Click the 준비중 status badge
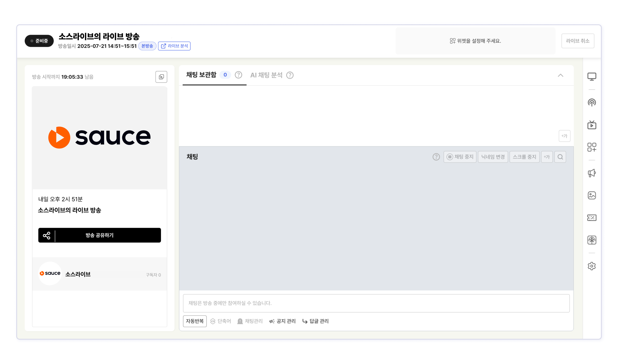 click(39, 41)
